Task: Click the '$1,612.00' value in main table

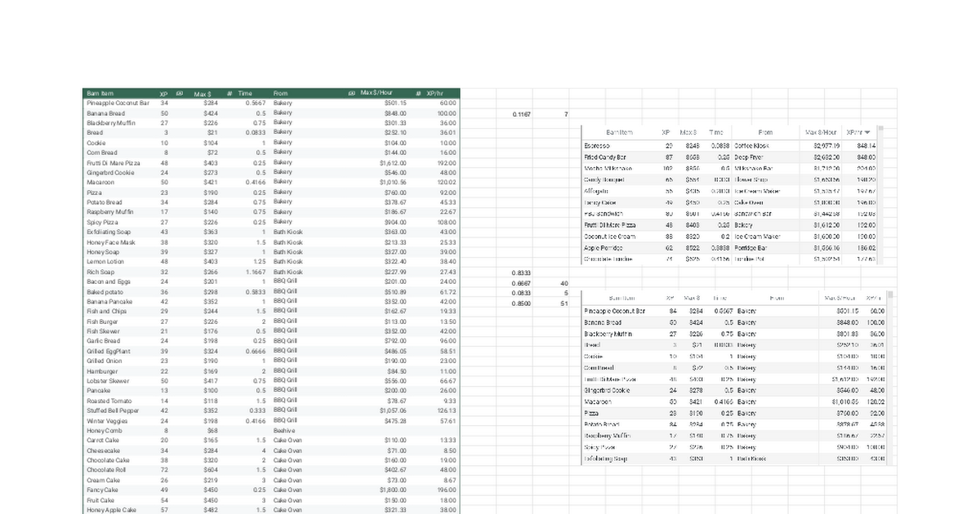Action: (391, 162)
